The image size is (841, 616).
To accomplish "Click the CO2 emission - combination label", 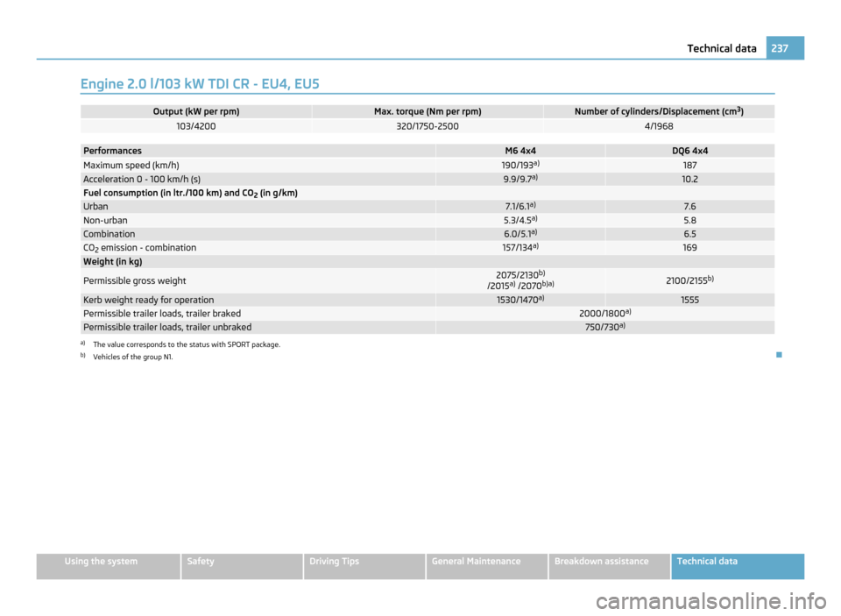I will (140, 248).
